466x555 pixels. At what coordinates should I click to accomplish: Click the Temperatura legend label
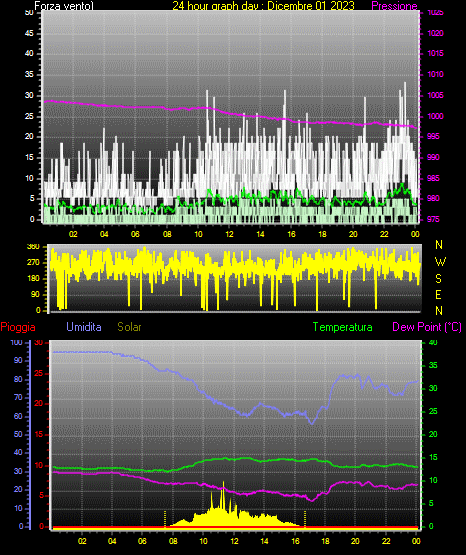[x=343, y=327]
